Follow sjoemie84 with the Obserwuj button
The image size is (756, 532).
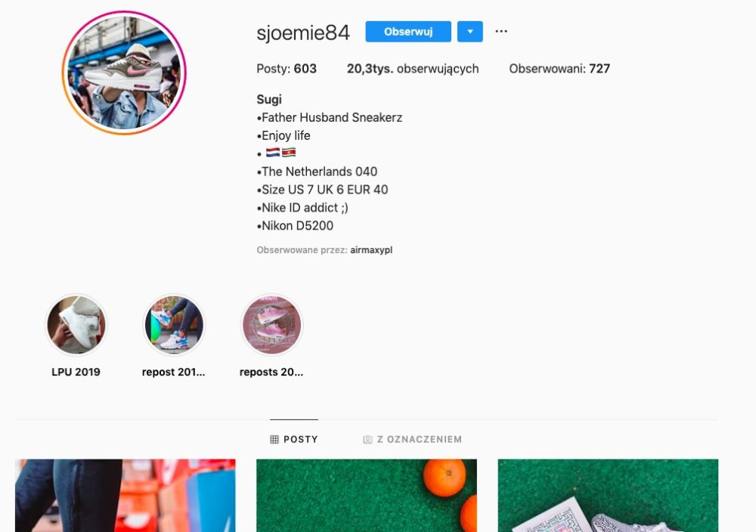pyautogui.click(x=408, y=32)
